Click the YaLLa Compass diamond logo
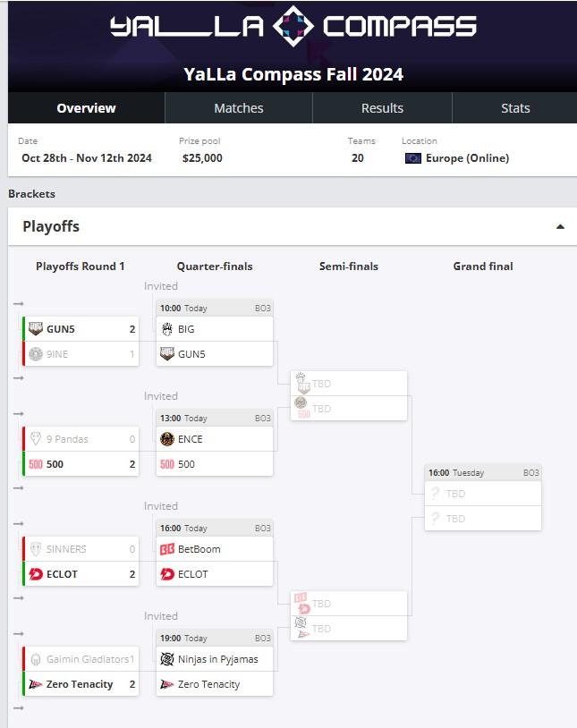The image size is (577, 728). tap(293, 26)
